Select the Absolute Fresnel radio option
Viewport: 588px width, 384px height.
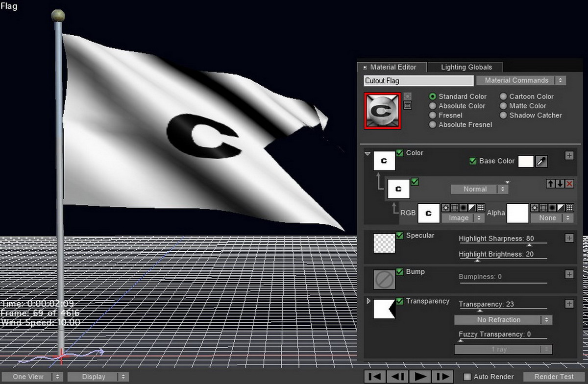point(433,124)
